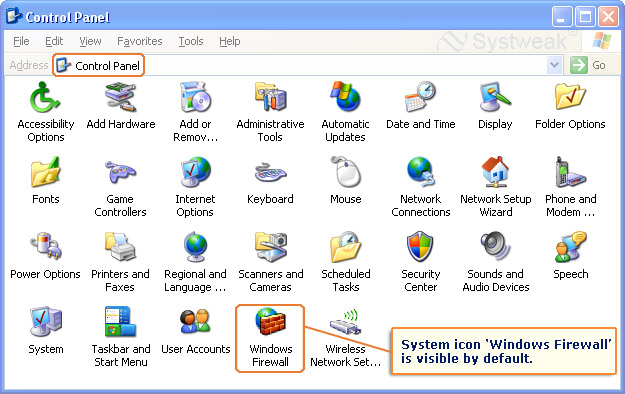Open the System properties icon
625x394 pixels.
pos(45,321)
